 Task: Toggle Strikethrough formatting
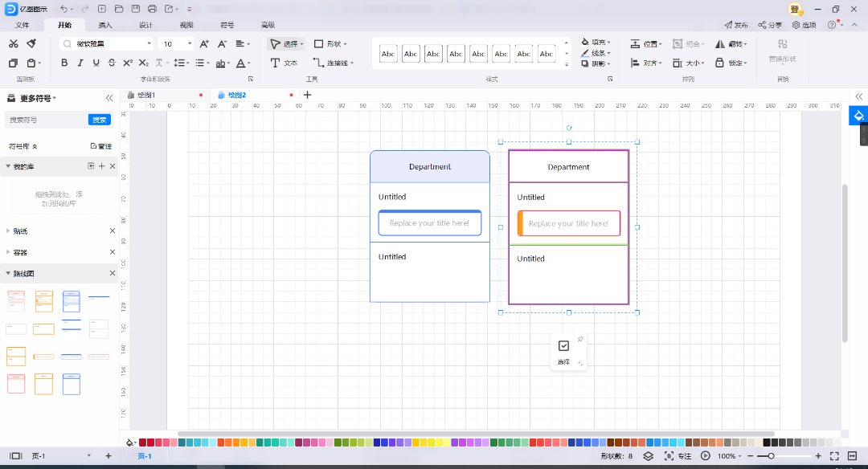(x=112, y=63)
